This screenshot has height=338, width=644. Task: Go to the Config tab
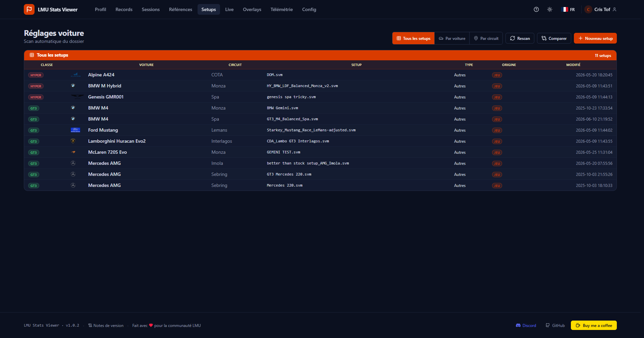pos(309,9)
